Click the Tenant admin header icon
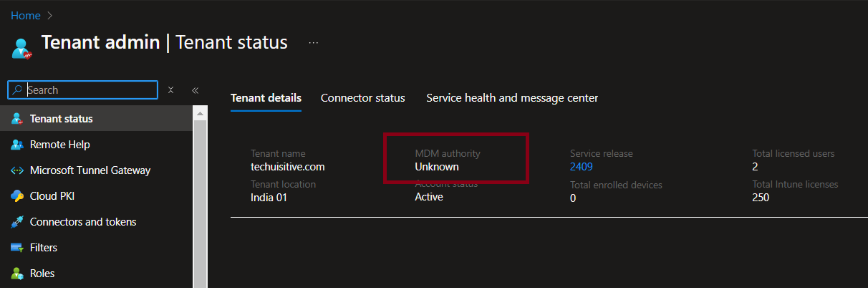This screenshot has width=868, height=290. (x=22, y=48)
